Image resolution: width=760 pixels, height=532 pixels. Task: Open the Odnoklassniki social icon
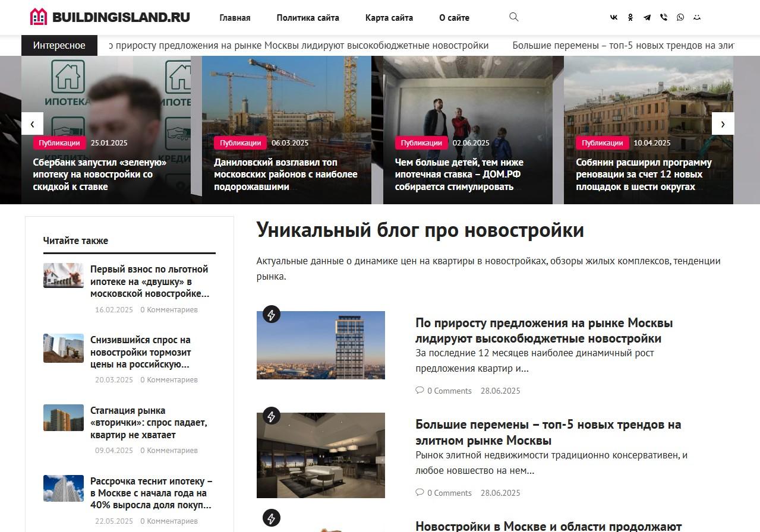pyautogui.click(x=630, y=17)
